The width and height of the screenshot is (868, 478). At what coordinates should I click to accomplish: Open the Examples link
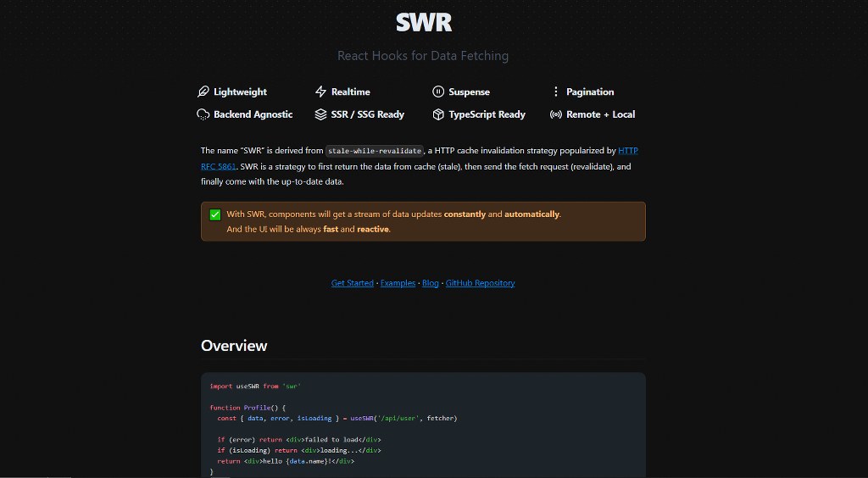click(398, 283)
